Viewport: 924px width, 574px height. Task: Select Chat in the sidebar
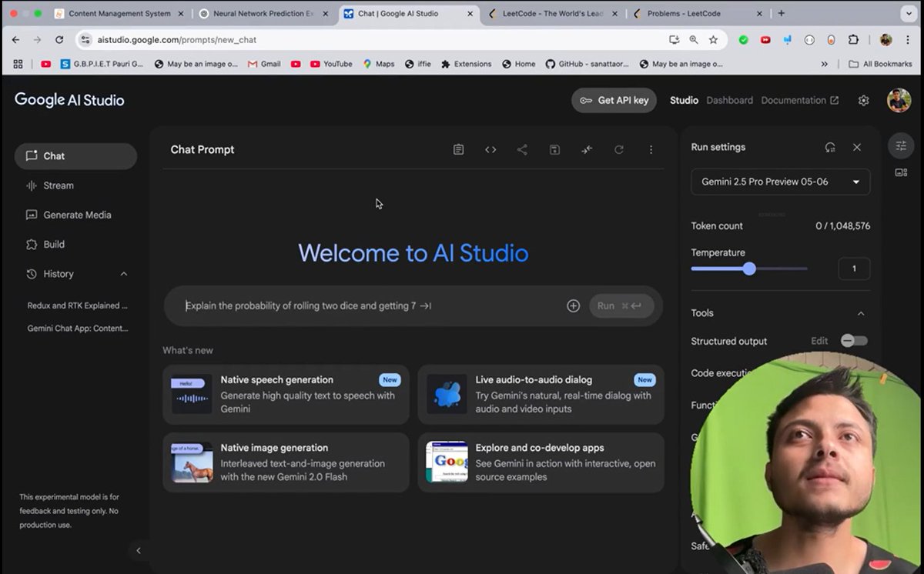pos(75,156)
